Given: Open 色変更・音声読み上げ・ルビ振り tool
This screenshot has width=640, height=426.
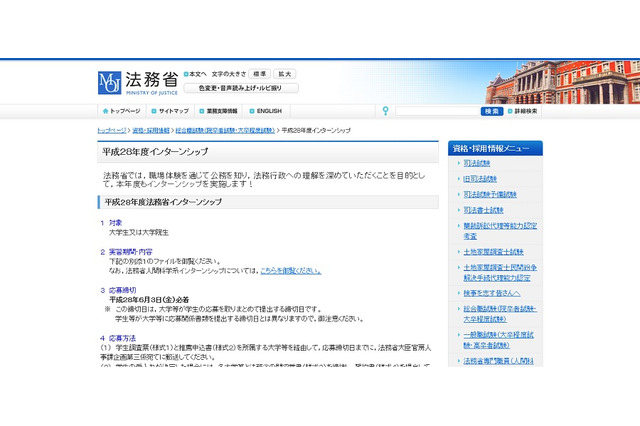Looking at the screenshot, I should click(241, 88).
